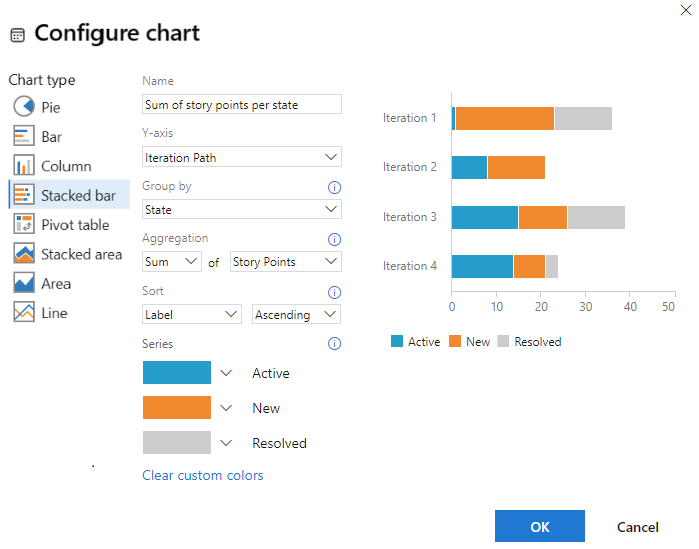The image size is (699, 549).
Task: Open the Sum aggregation dropdown
Action: pos(172,262)
